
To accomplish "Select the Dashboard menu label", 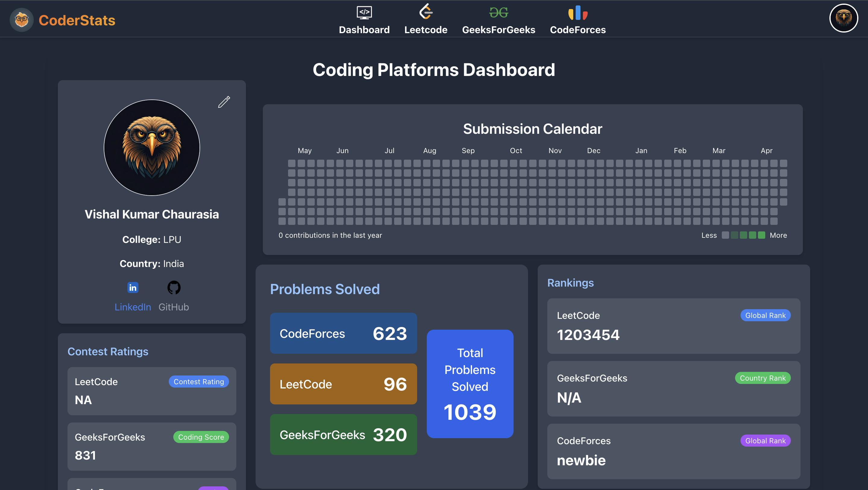I will pos(364,30).
